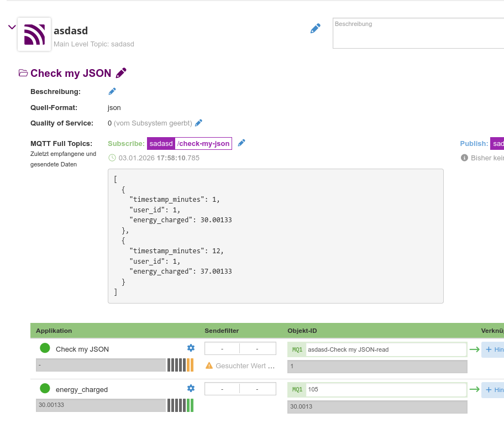Click the asdasd-Check my JSON-read object ID field
The image size is (504, 423).
[x=386, y=349]
